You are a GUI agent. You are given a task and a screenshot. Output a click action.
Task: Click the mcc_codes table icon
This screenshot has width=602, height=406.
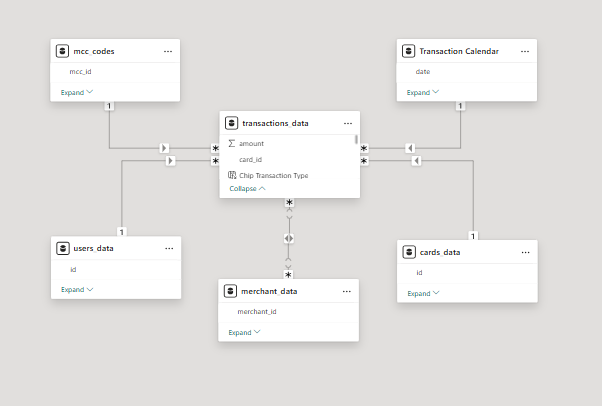pos(63,50)
